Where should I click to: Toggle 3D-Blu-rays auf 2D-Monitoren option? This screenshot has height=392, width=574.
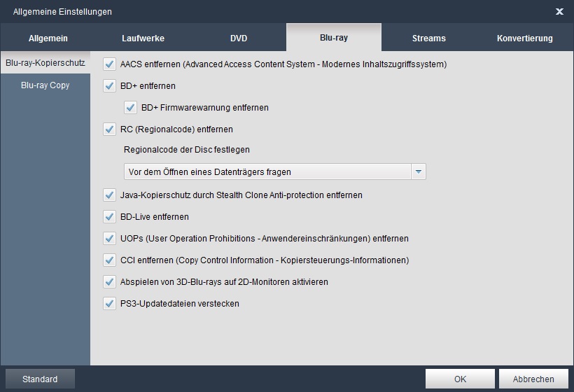(109, 282)
